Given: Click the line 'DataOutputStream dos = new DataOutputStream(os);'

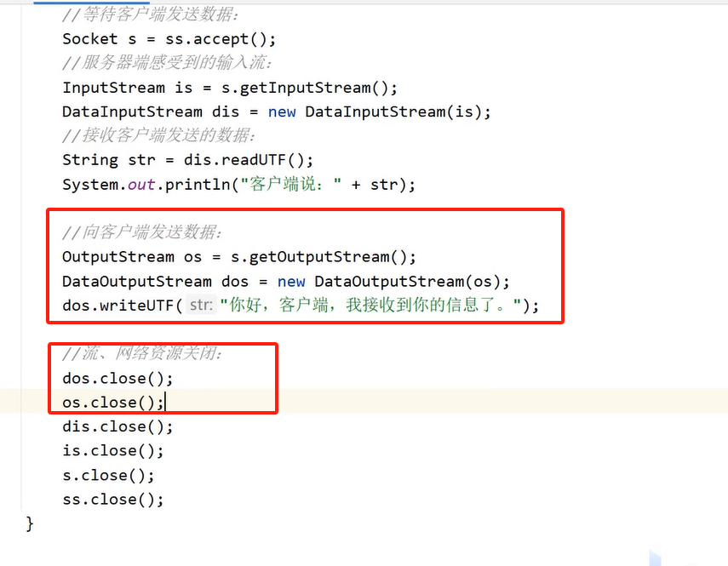Looking at the screenshot, I should click(286, 282).
